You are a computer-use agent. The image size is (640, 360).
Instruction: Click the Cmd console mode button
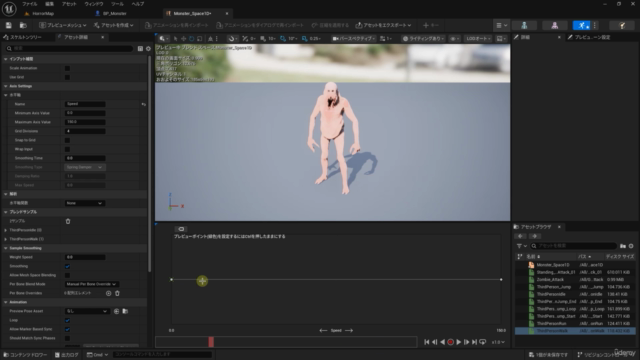coord(97,355)
